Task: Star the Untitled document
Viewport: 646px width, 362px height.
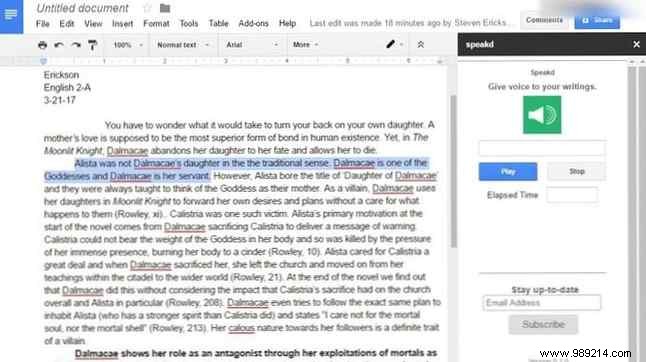Action: pos(147,8)
